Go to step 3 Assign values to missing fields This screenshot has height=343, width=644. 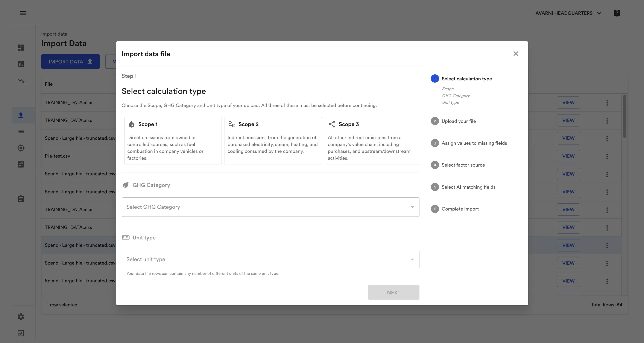[469, 143]
